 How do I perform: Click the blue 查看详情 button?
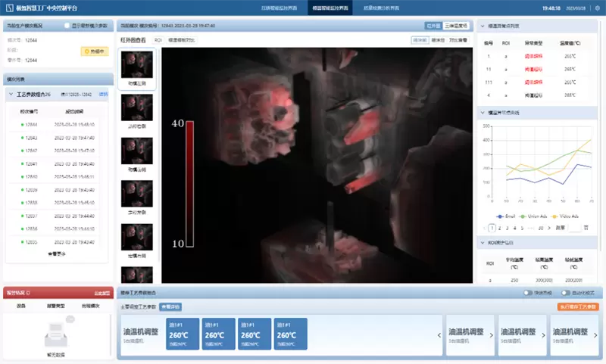tap(170, 306)
